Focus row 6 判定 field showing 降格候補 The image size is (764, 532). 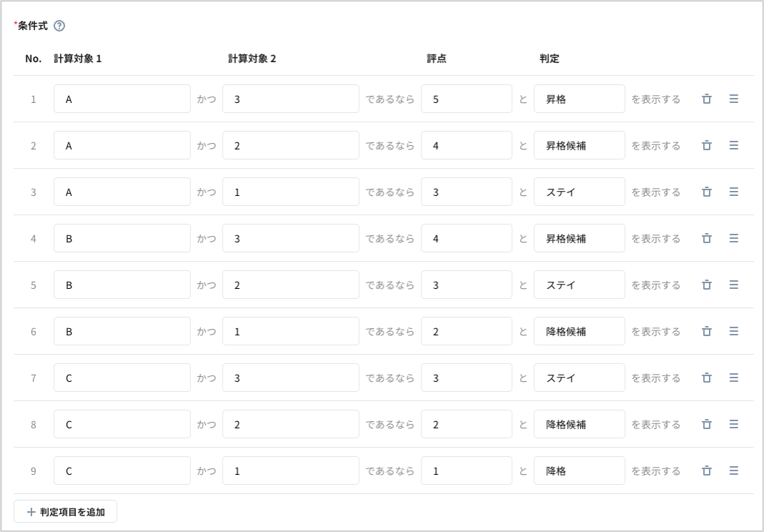(x=579, y=331)
